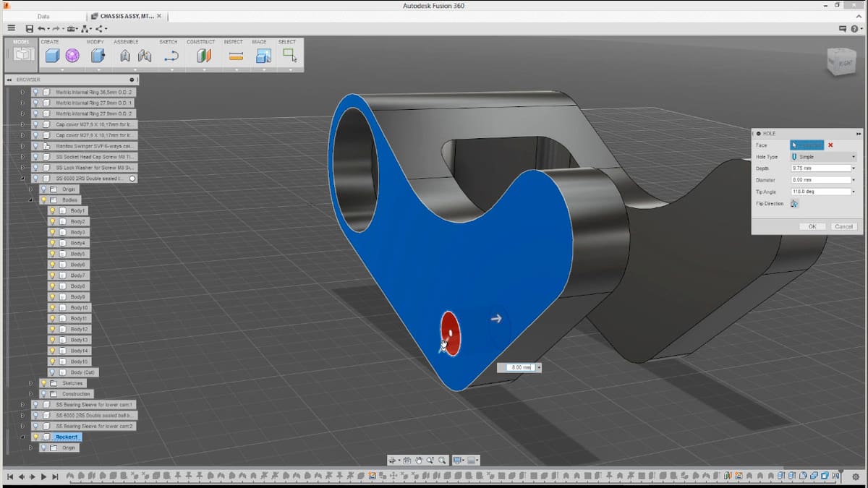Click the Flip Direction icon
This screenshot has width=868, height=488.
[795, 204]
